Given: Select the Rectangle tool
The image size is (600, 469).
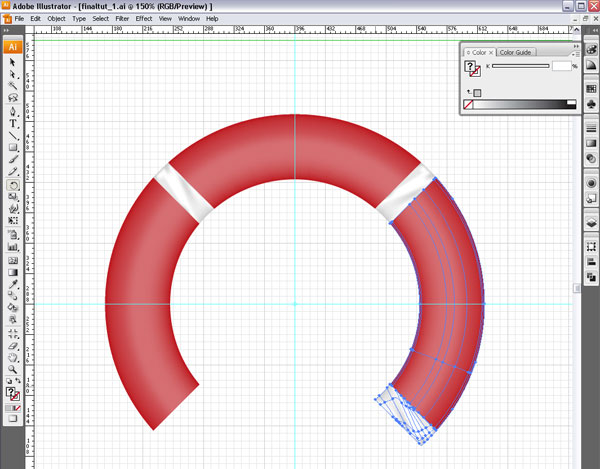Looking at the screenshot, I should click(x=13, y=147).
